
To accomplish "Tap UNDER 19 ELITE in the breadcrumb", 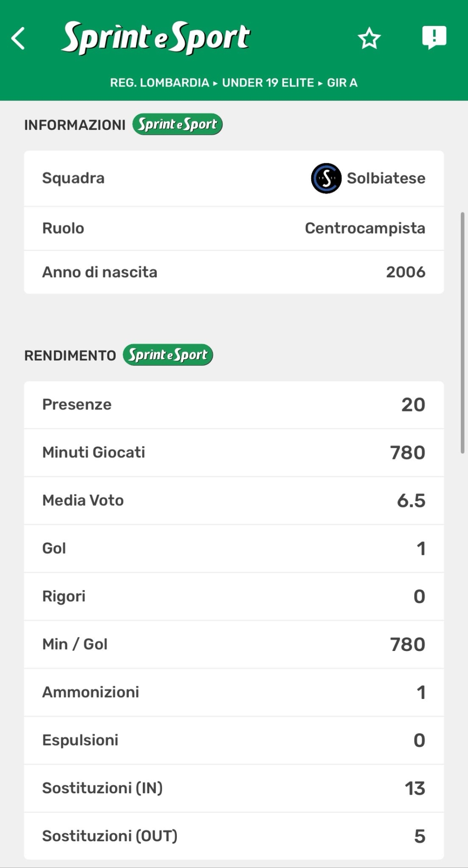I will coord(268,83).
